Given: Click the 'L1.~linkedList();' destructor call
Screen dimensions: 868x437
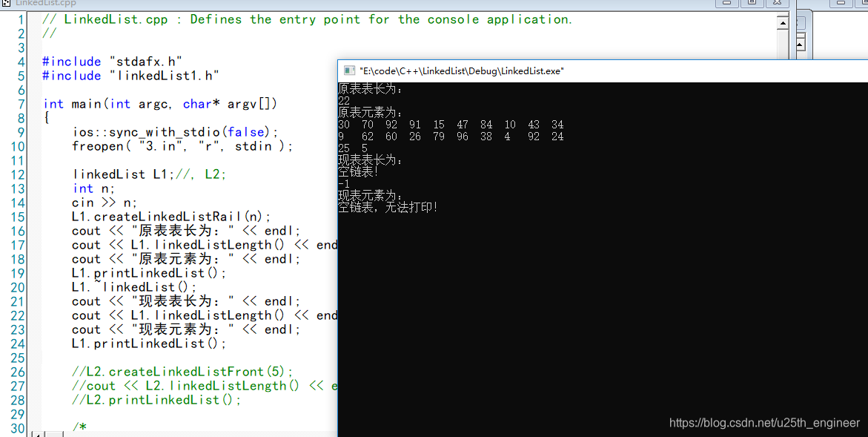Looking at the screenshot, I should (x=134, y=287).
